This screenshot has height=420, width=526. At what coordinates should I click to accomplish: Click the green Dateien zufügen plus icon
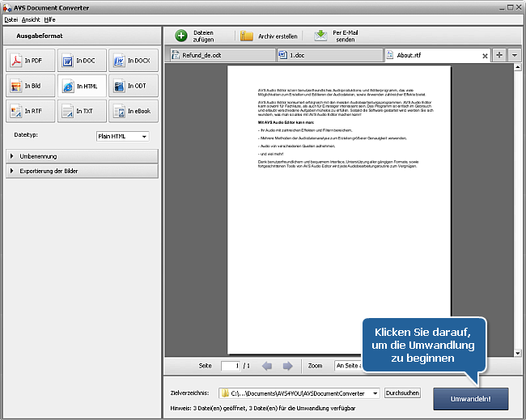click(x=181, y=36)
